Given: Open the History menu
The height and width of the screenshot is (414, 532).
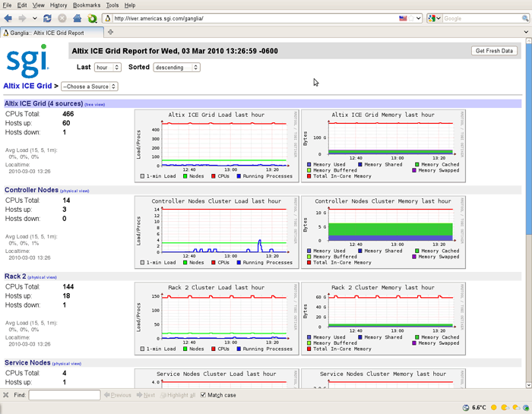Looking at the screenshot, I should [x=59, y=5].
